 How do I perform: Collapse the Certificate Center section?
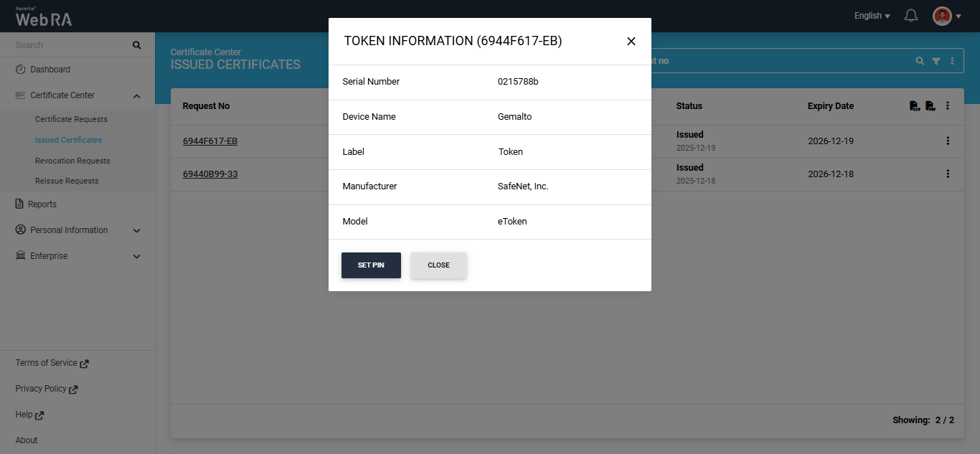click(x=137, y=96)
